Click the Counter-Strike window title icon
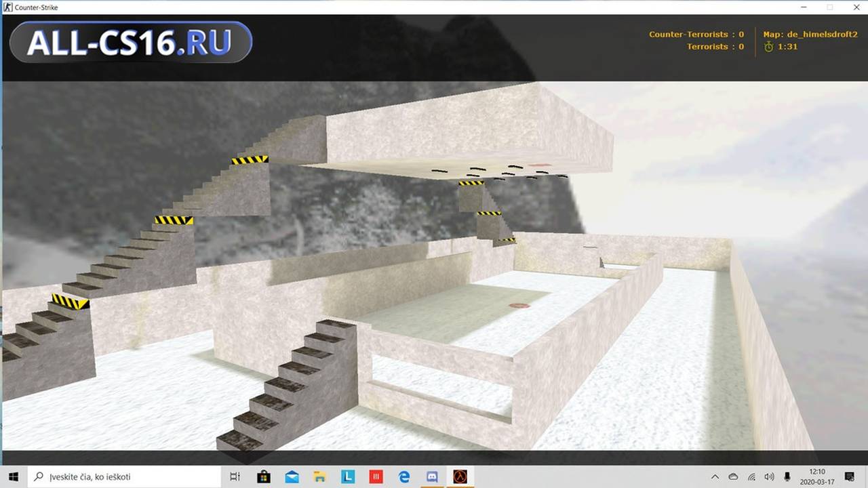The image size is (868, 488). pyautogui.click(x=7, y=7)
